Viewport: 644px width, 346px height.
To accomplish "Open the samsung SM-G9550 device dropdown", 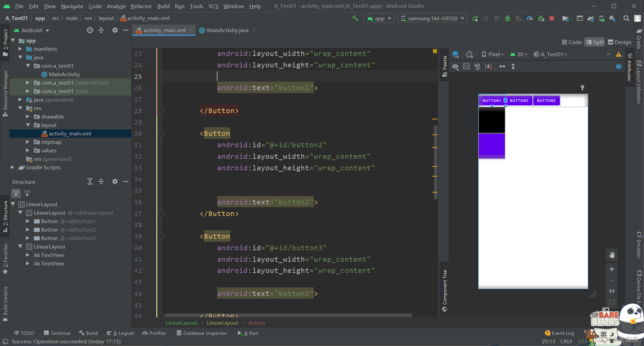I will pos(433,18).
